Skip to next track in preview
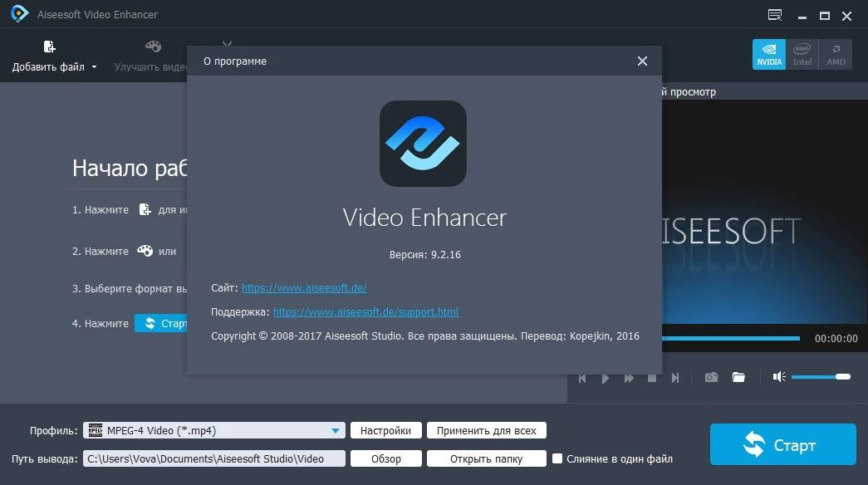Image resolution: width=868 pixels, height=485 pixels. (x=675, y=378)
